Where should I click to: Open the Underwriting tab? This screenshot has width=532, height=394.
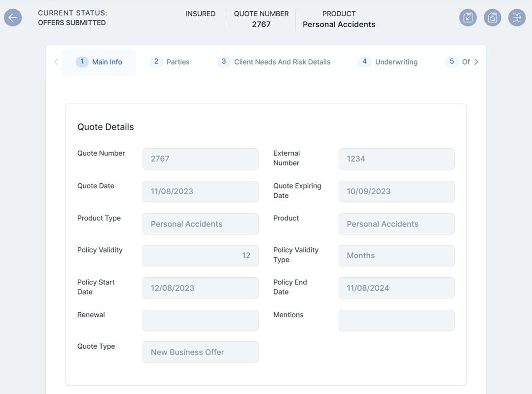point(388,62)
